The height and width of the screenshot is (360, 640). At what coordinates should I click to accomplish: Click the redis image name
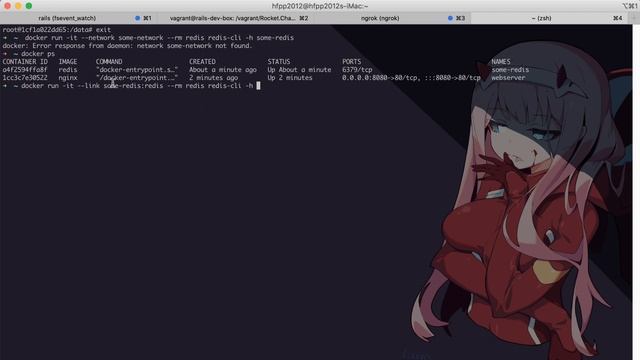68,70
